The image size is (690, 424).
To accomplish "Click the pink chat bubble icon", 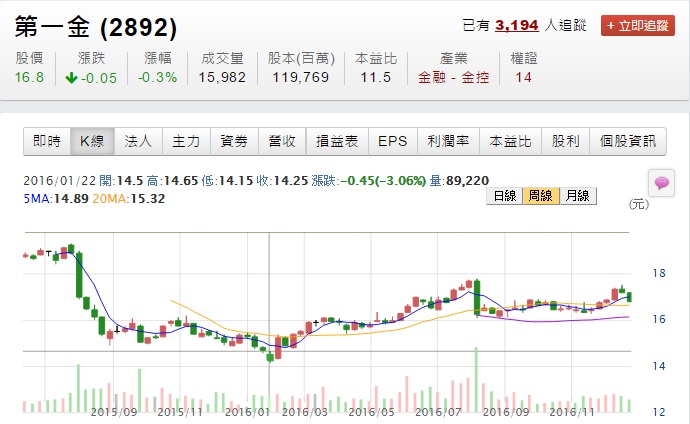I will 661,182.
